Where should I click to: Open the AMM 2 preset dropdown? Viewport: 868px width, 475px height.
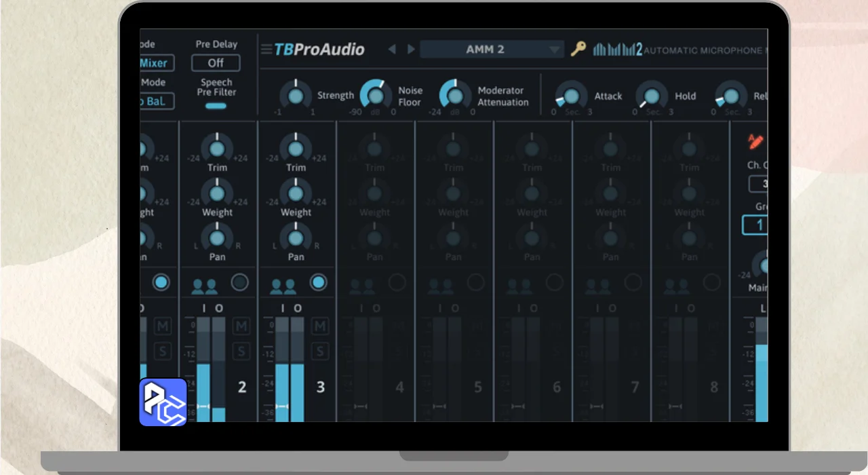click(x=492, y=50)
